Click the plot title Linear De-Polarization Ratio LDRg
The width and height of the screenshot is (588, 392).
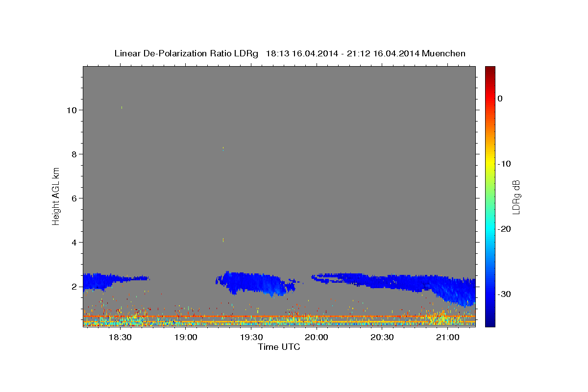pyautogui.click(x=186, y=53)
